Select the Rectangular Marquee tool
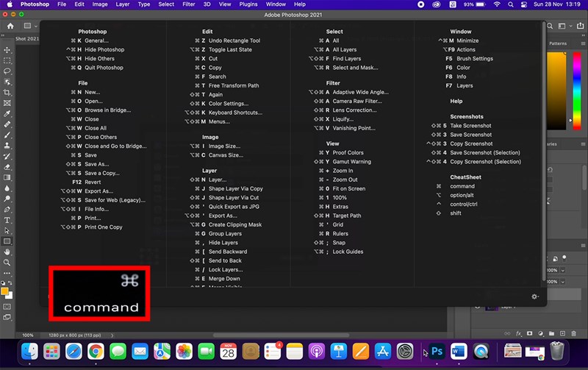Image resolution: width=588 pixels, height=370 pixels. pos(7,60)
